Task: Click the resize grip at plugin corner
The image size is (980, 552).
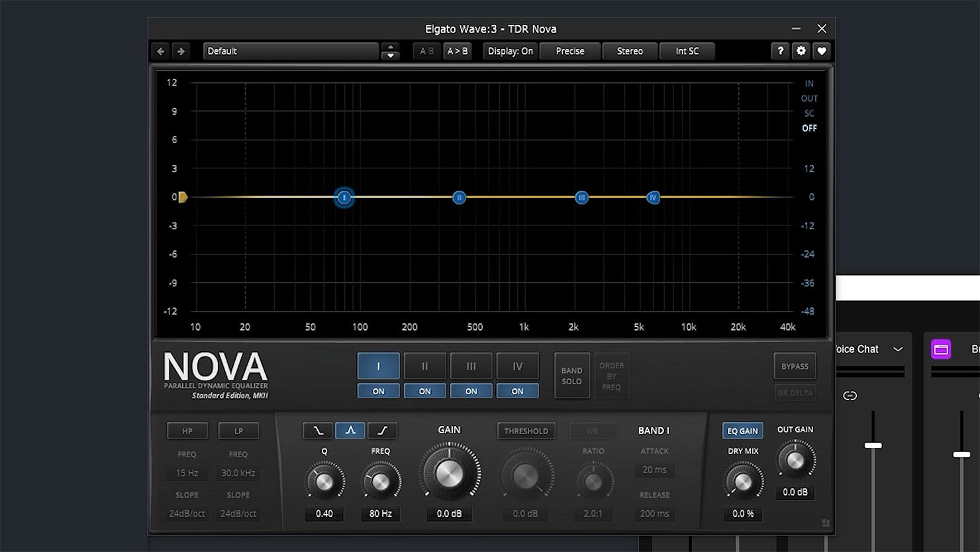Action: [x=825, y=523]
